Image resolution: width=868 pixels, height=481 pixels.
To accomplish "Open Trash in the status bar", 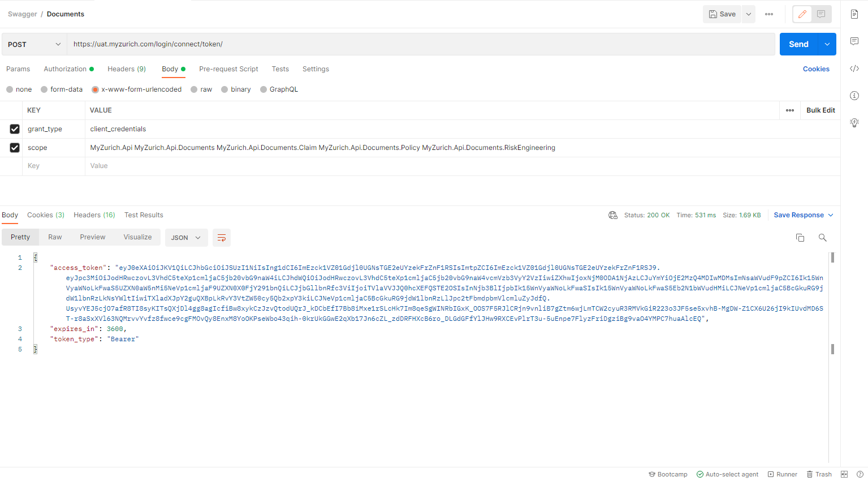I will click(x=819, y=474).
